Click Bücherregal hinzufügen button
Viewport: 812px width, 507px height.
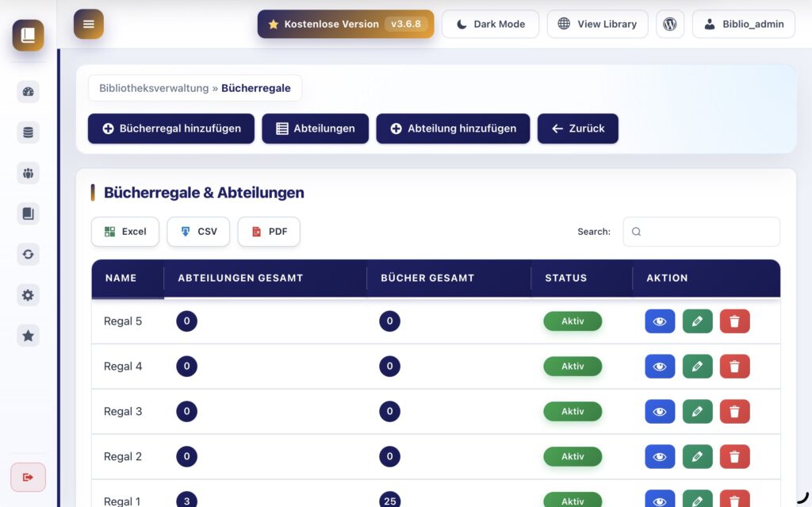coord(171,129)
